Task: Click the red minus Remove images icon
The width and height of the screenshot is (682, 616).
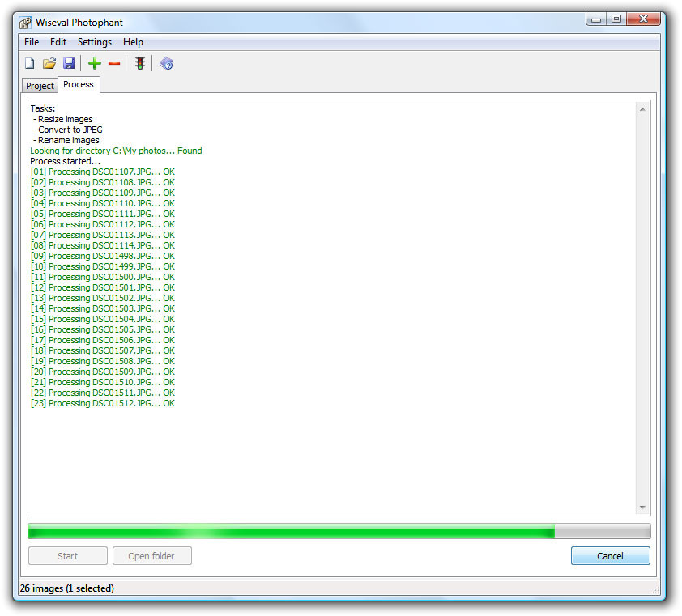Action: [x=114, y=63]
